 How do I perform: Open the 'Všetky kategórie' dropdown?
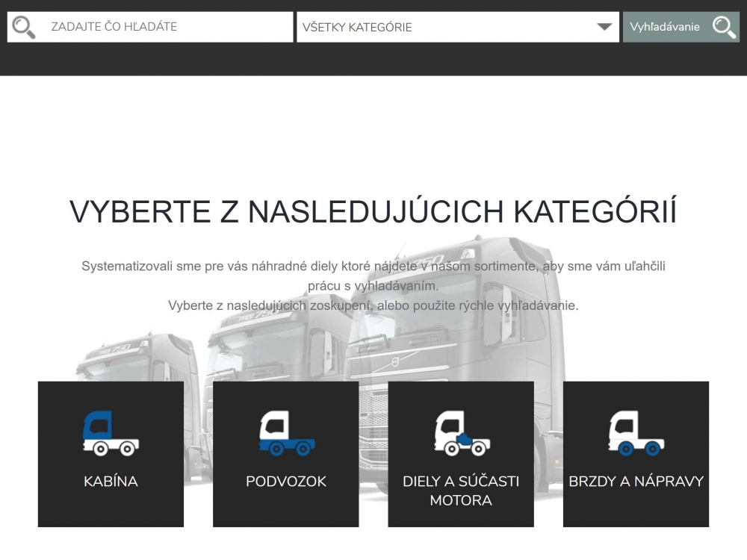(458, 27)
